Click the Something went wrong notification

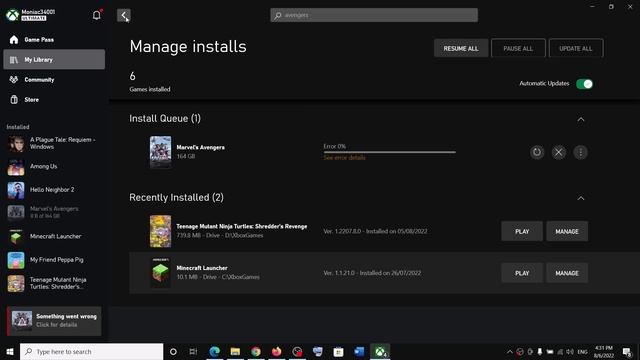pos(54,321)
